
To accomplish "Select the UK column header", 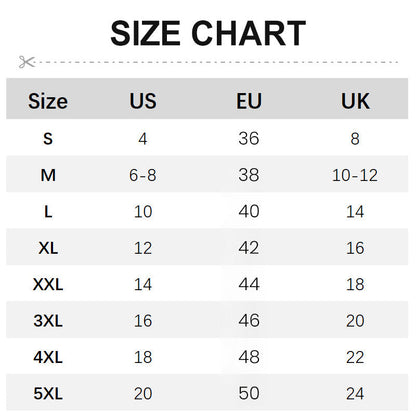I will click(x=355, y=101).
